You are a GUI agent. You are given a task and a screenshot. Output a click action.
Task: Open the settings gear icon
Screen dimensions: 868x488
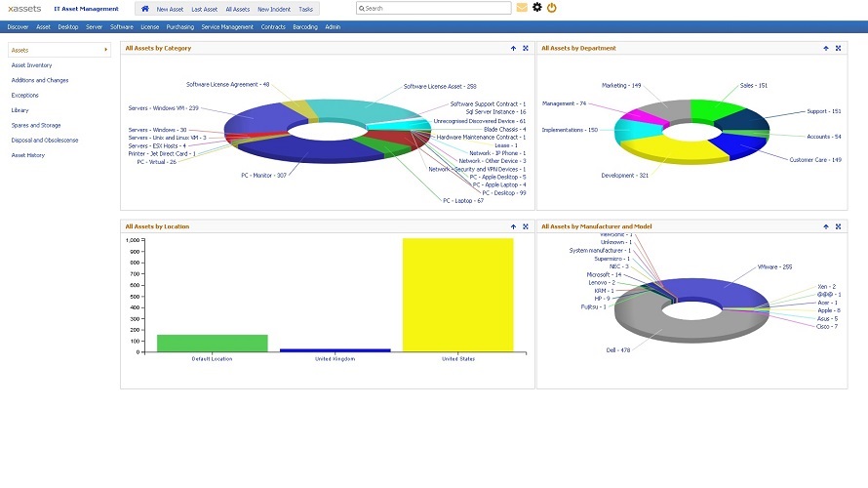536,8
